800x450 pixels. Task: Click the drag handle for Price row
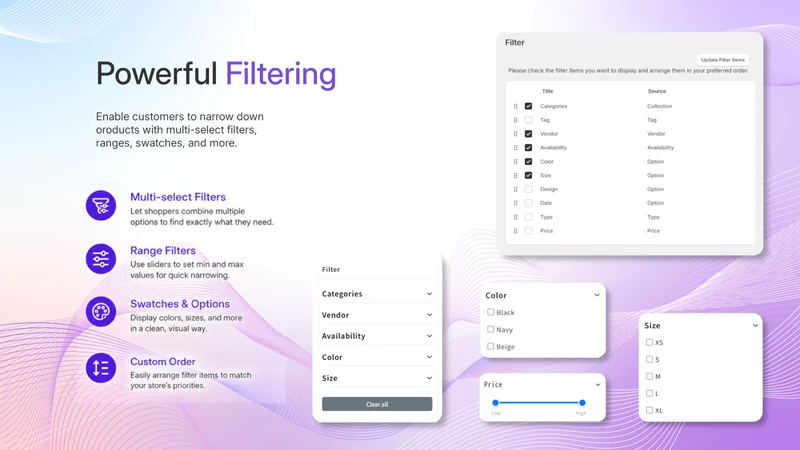pos(515,231)
